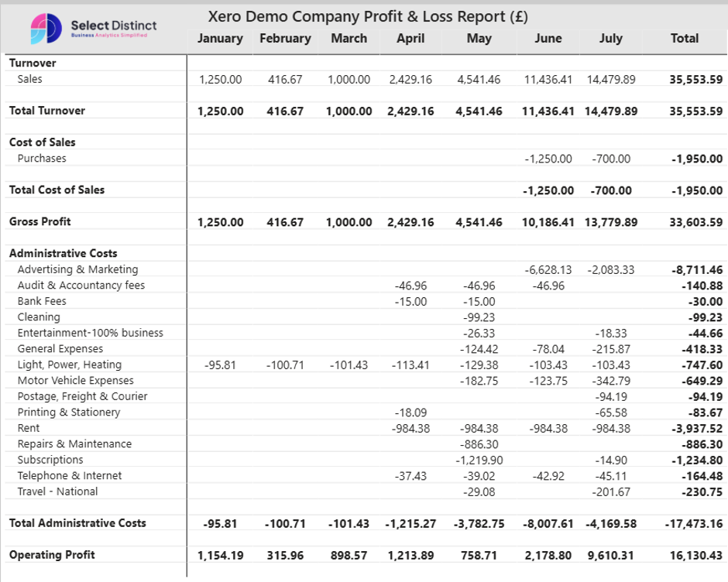
Task: Click April Printing value -18.09
Action: coord(410,413)
